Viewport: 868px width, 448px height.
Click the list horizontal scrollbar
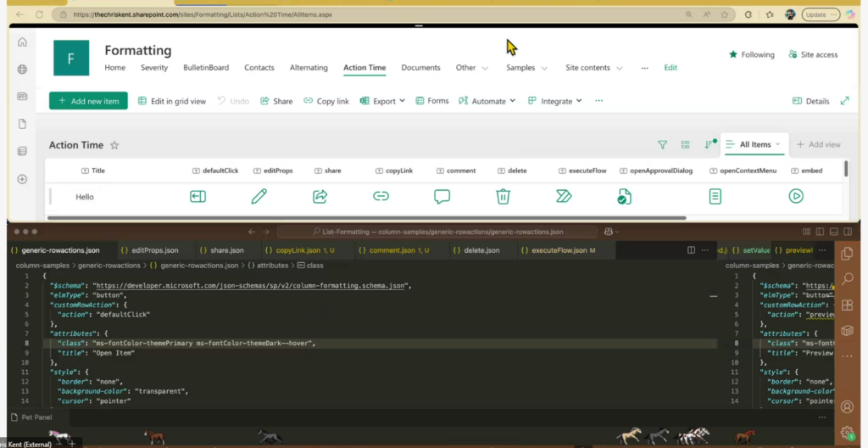click(366, 218)
